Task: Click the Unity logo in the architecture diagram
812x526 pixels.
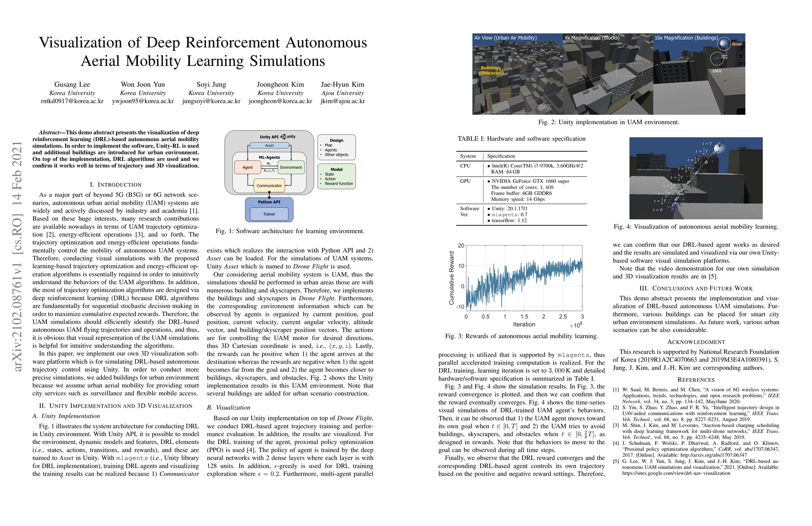Action: [283, 137]
